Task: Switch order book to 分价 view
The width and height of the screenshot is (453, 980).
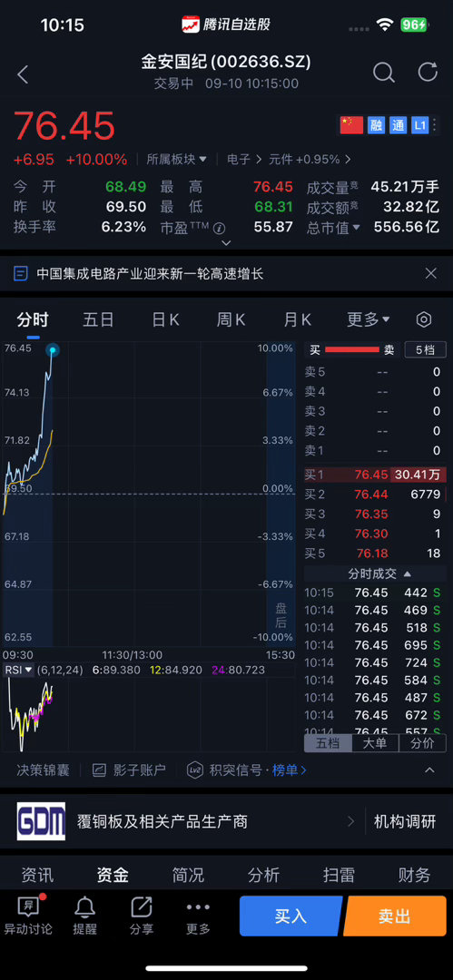Action: (x=422, y=743)
